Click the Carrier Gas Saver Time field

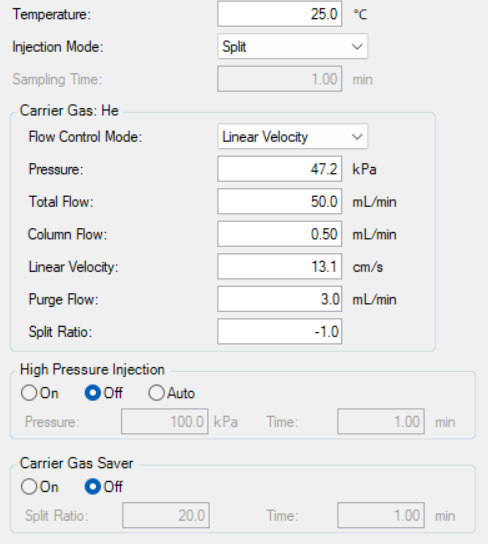pos(381,515)
